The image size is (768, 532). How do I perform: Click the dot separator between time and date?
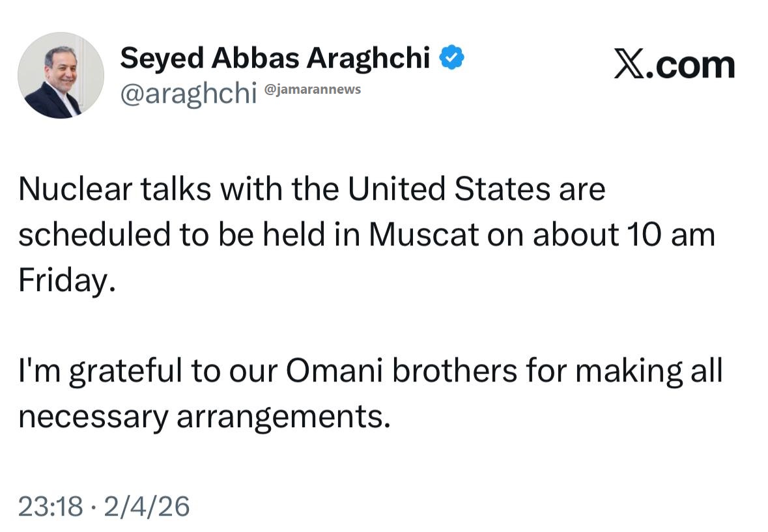coord(94,507)
